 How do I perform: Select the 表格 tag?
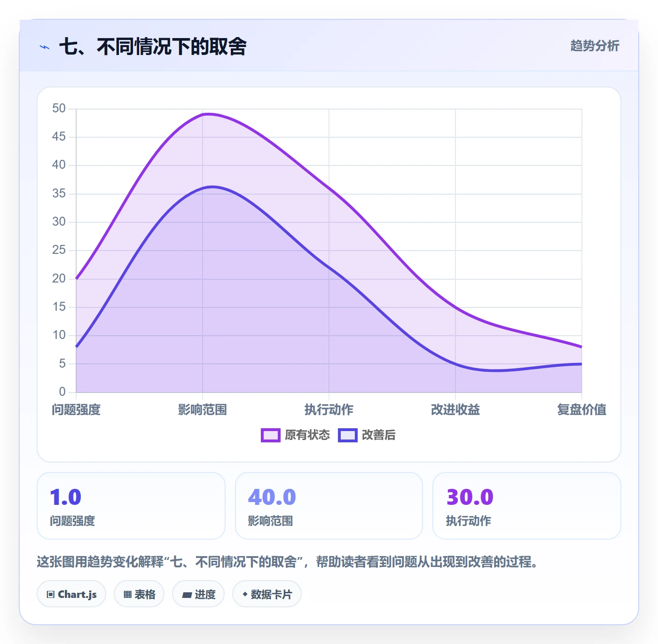[x=139, y=594]
